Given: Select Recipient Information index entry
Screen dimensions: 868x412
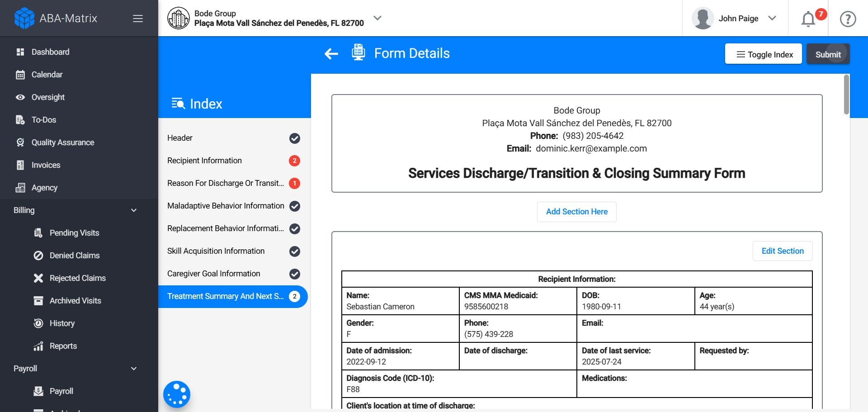Looking at the screenshot, I should point(233,161).
